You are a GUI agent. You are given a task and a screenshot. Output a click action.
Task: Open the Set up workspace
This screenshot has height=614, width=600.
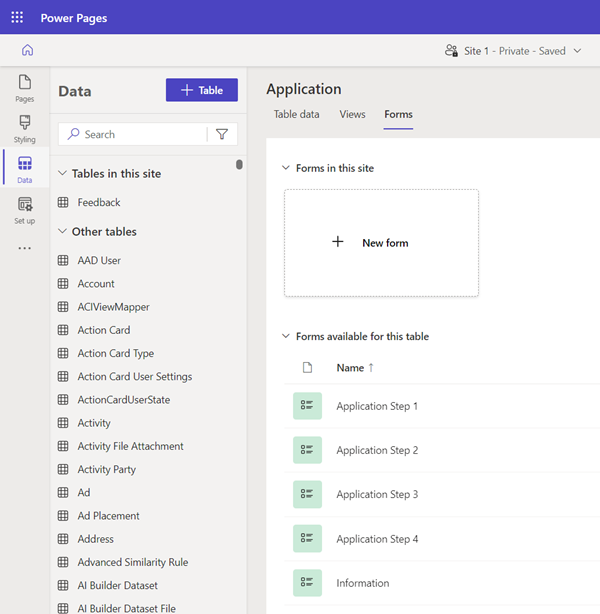pyautogui.click(x=25, y=210)
